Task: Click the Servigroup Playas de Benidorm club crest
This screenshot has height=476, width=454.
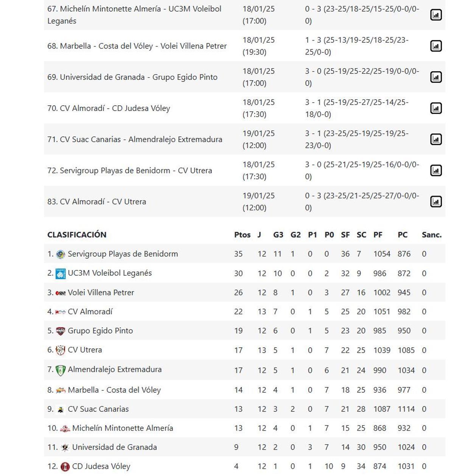Action: (x=60, y=254)
